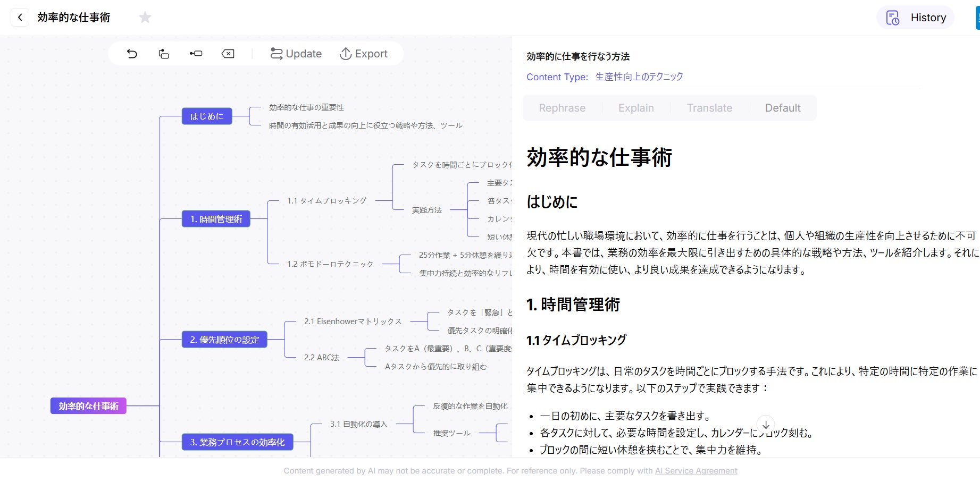This screenshot has width=980, height=482.
Task: Select the Default tab
Action: coord(783,108)
